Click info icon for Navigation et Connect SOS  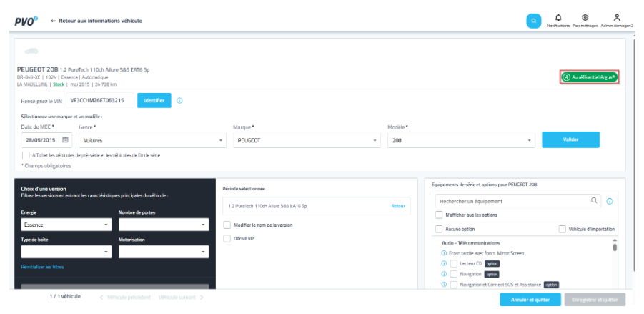pyautogui.click(x=444, y=285)
